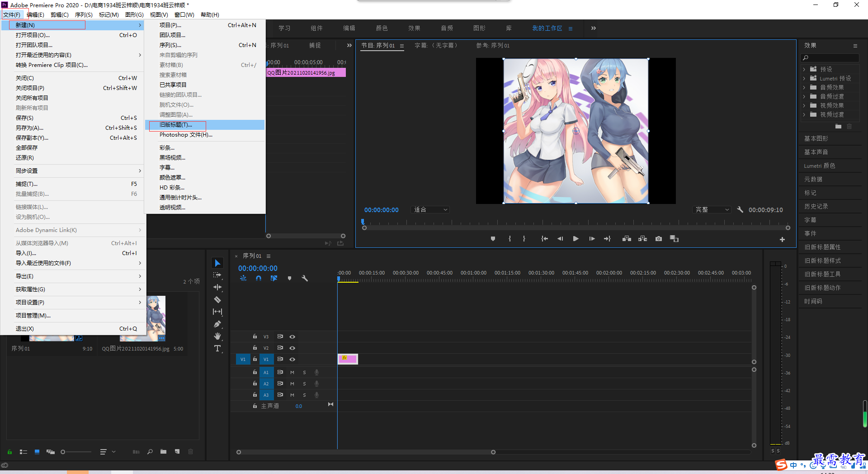Toggle V1 track output eye
The height and width of the screenshot is (474, 868).
292,359
